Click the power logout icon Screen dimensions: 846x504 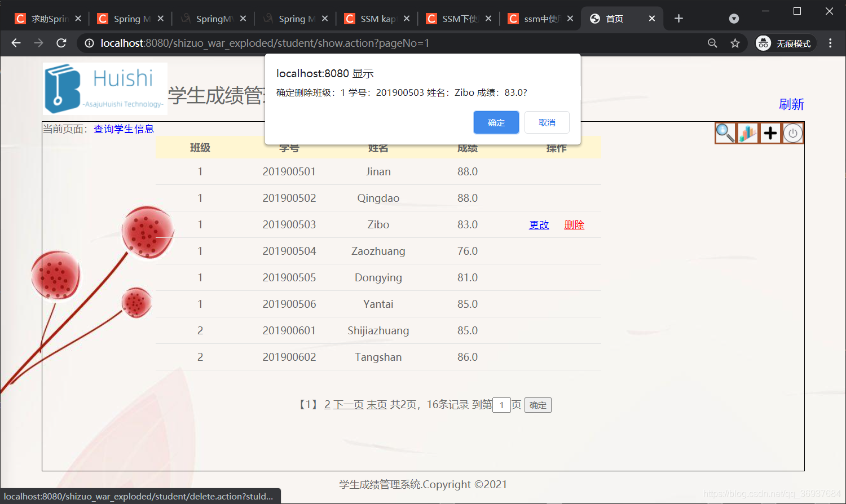point(793,133)
